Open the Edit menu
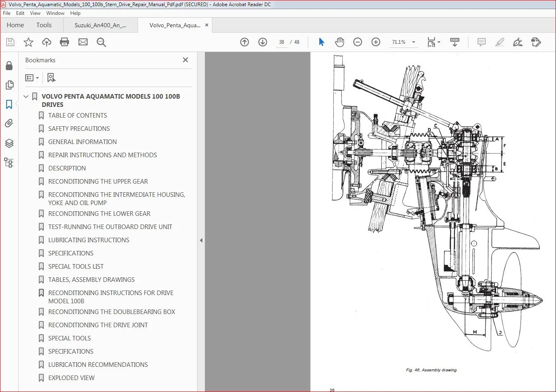The image size is (556, 392). click(20, 13)
